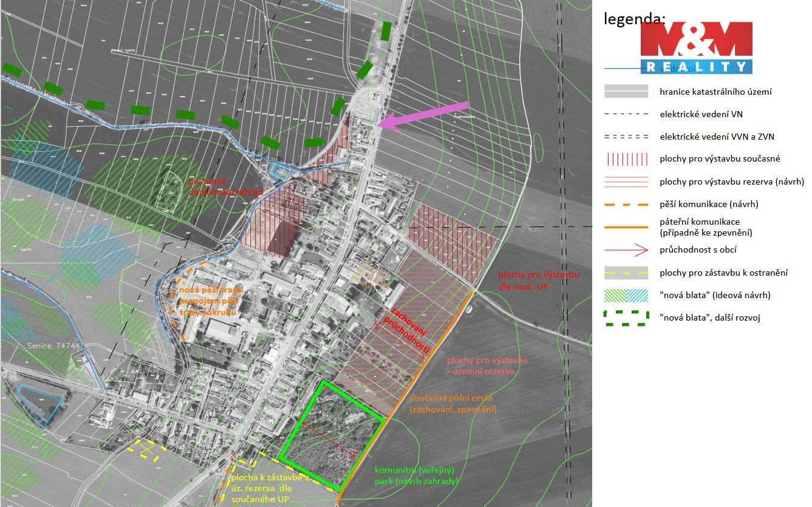Click 'plochy pro výstavbu rezerva (návrh)' text
Screen dimensions: 812x507
pyautogui.click(x=732, y=182)
